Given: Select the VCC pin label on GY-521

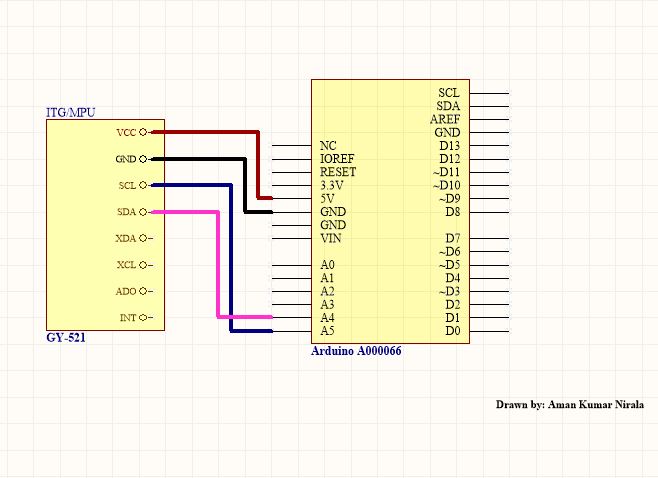Looking at the screenshot, I should point(126,133).
